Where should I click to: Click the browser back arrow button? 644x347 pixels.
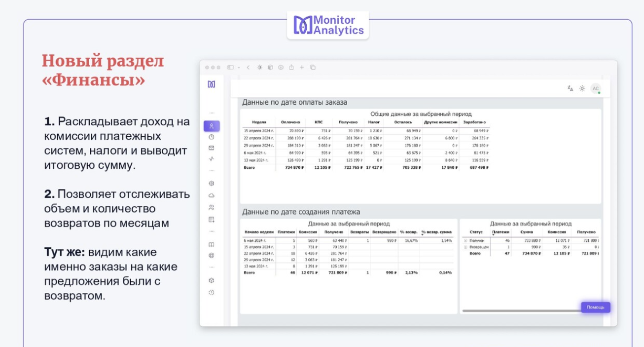[248, 68]
